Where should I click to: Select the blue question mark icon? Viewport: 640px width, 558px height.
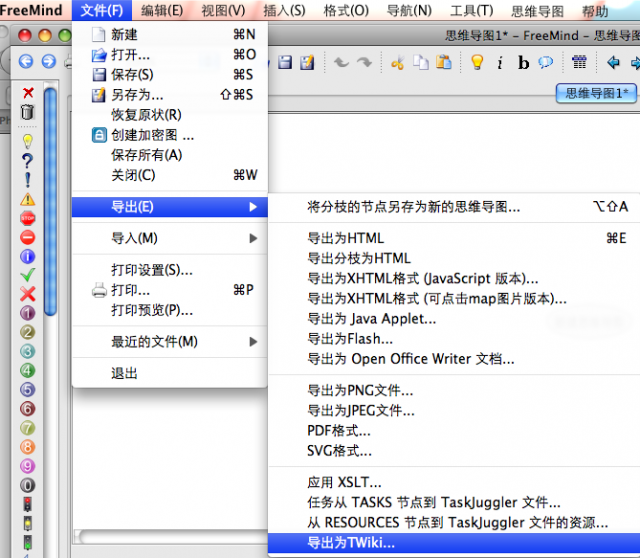(x=27, y=161)
